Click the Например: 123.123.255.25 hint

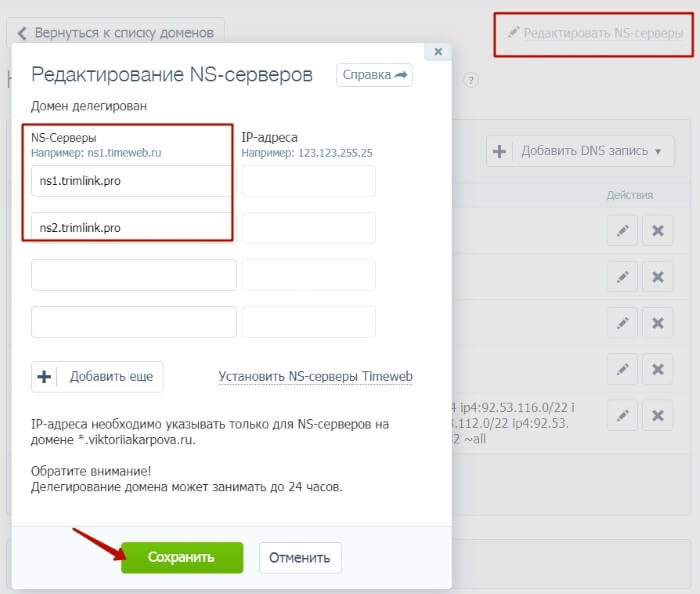coord(307,153)
